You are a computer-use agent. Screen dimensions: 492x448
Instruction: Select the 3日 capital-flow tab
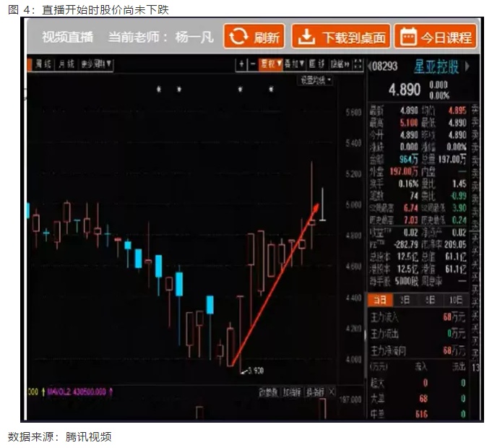pos(405,301)
